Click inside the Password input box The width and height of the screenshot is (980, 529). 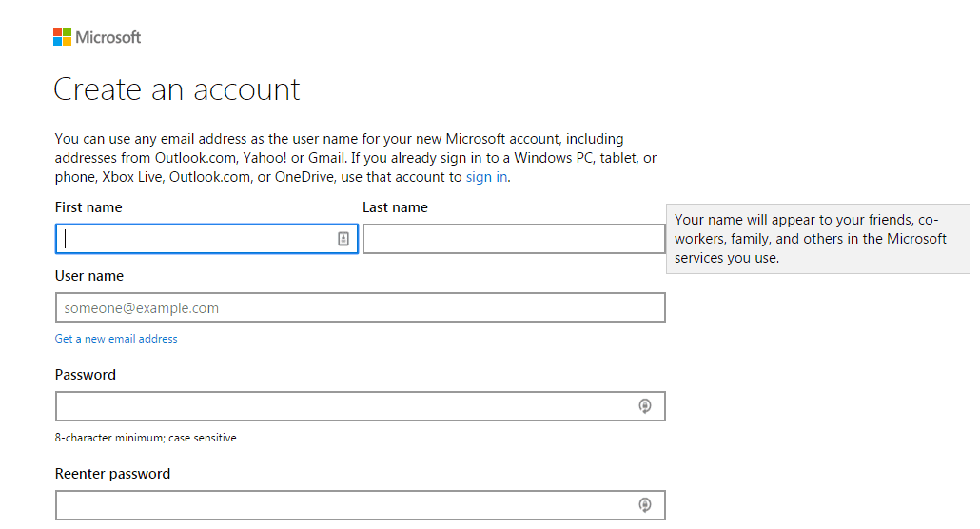click(360, 406)
